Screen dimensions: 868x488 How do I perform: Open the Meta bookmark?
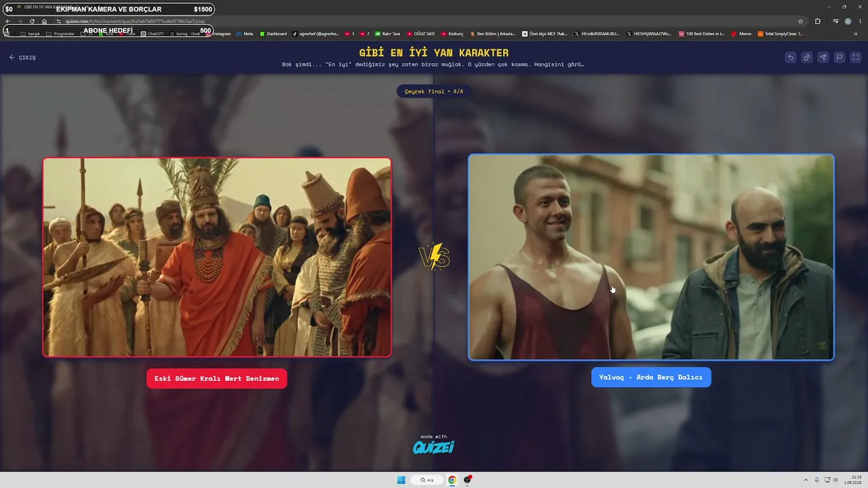[x=245, y=34]
